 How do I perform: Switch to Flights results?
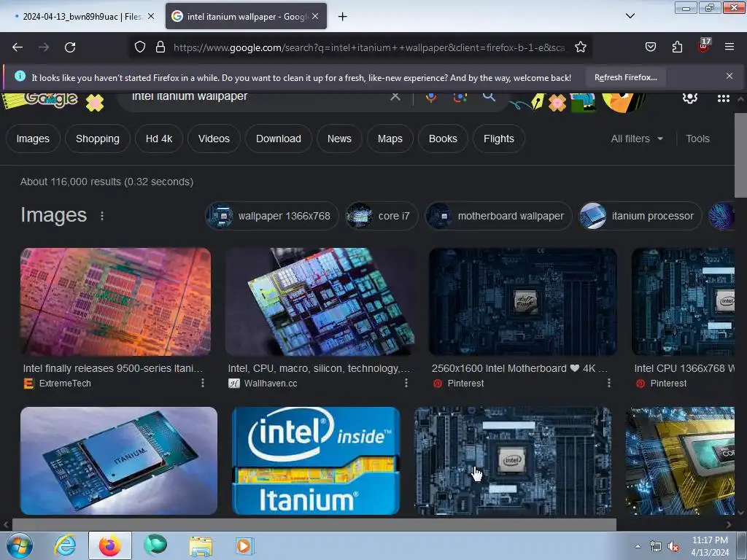(x=499, y=139)
